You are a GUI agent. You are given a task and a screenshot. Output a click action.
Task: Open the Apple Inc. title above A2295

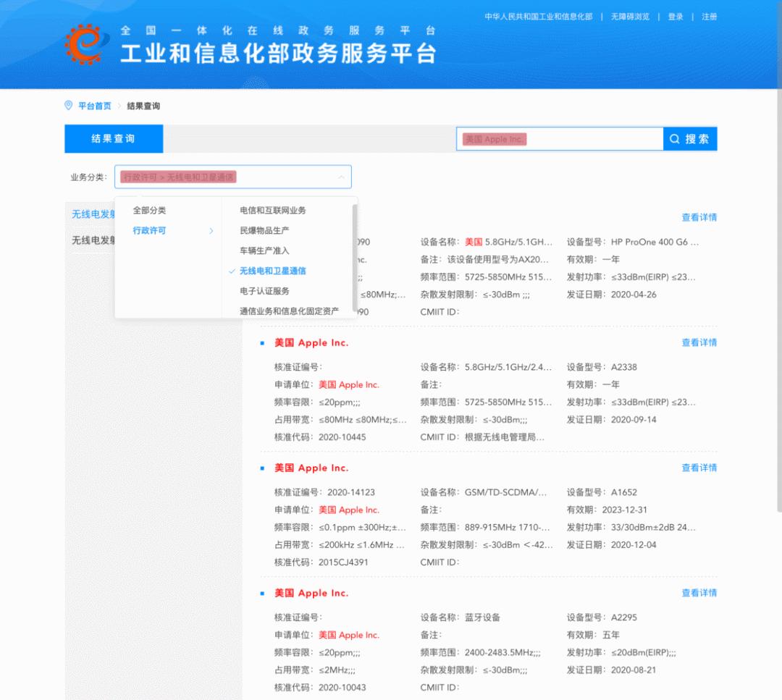311,593
